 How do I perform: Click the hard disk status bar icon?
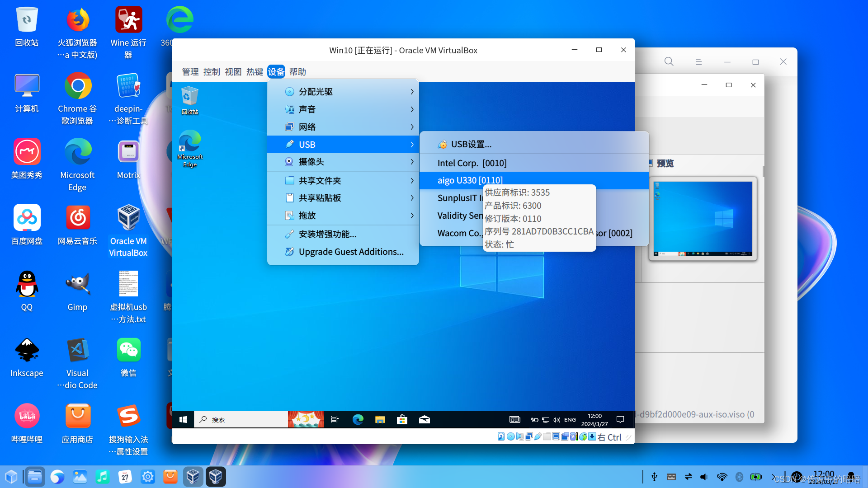point(501,436)
